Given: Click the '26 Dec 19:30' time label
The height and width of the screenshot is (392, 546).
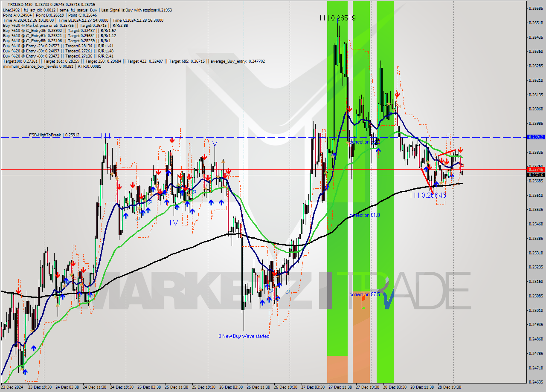Looking at the screenshot, I should point(286,387).
